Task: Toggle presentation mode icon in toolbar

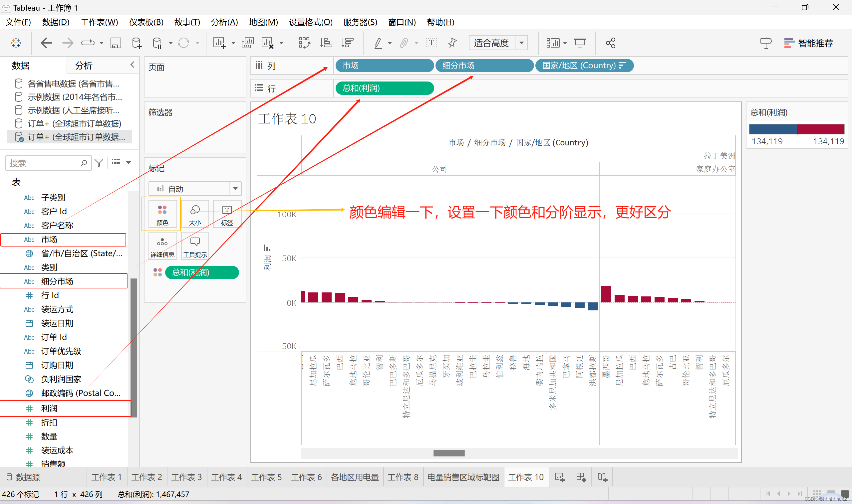Action: click(x=580, y=43)
